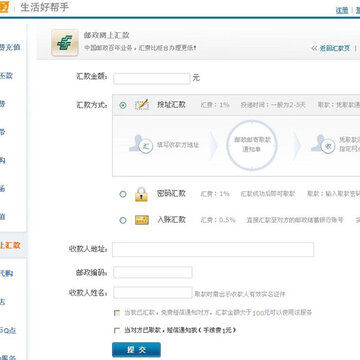
Task: Select the 按址汇款 radio button
Action: pyautogui.click(x=123, y=105)
